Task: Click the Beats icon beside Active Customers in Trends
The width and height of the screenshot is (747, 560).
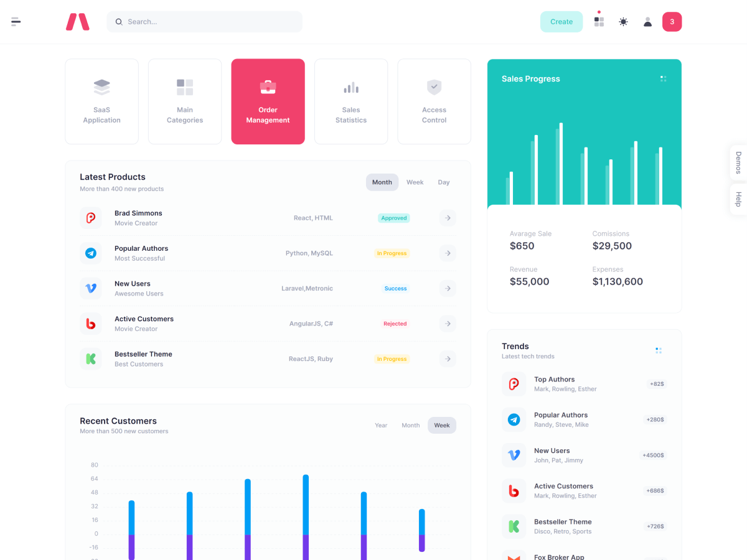Action: (x=514, y=490)
